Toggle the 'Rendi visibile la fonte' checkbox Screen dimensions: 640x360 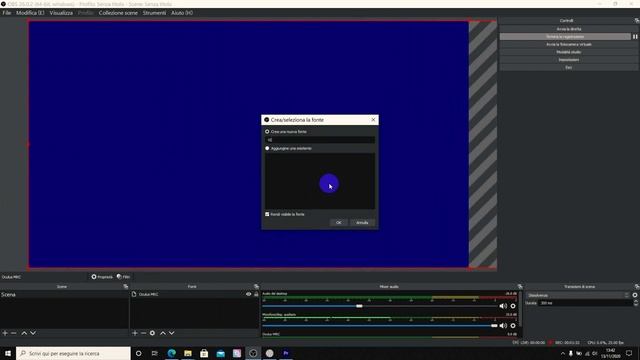pos(267,214)
